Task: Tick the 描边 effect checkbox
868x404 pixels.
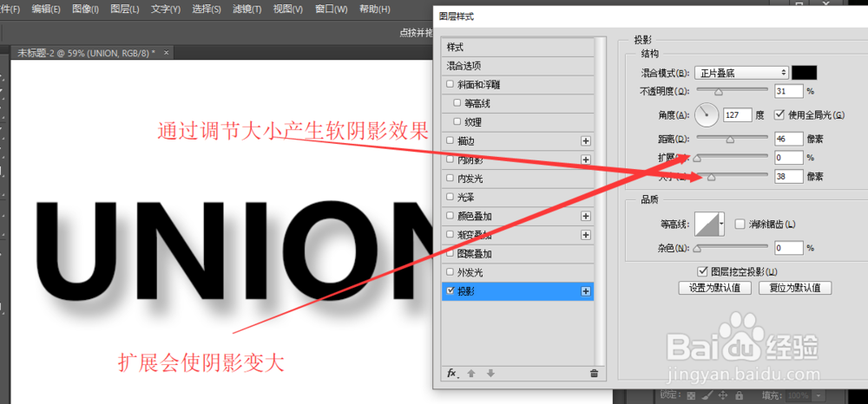Action: tap(450, 141)
